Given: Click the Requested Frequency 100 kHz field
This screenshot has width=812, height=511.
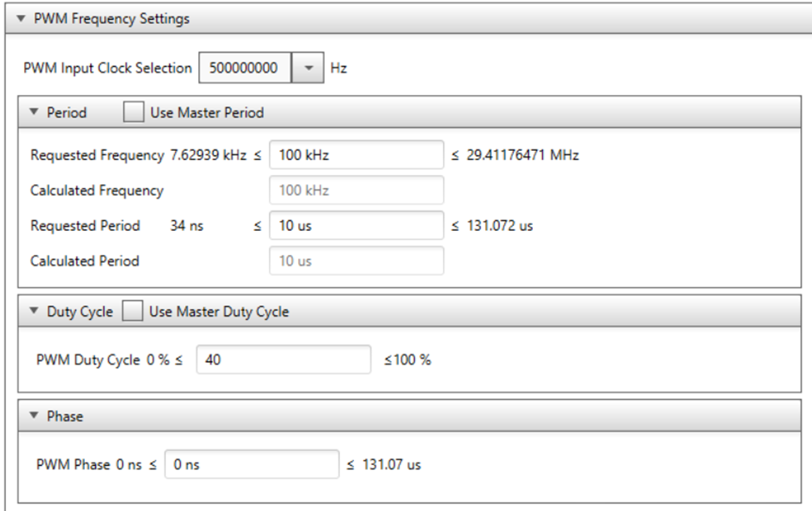Looking at the screenshot, I should click(x=356, y=155).
